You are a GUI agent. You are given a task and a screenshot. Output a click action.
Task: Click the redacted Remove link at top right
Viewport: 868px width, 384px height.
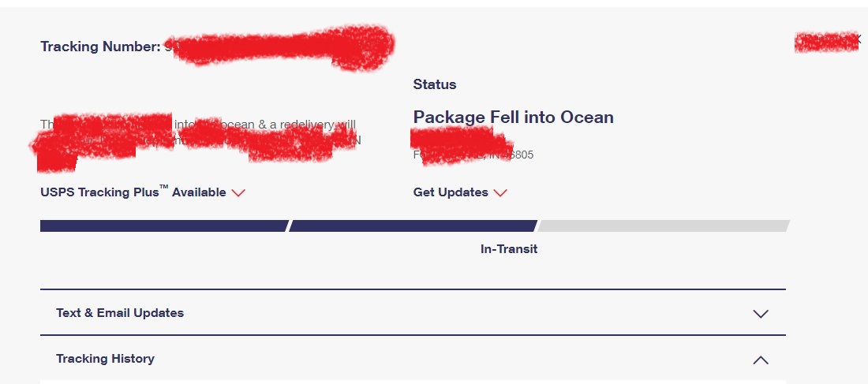pos(825,42)
